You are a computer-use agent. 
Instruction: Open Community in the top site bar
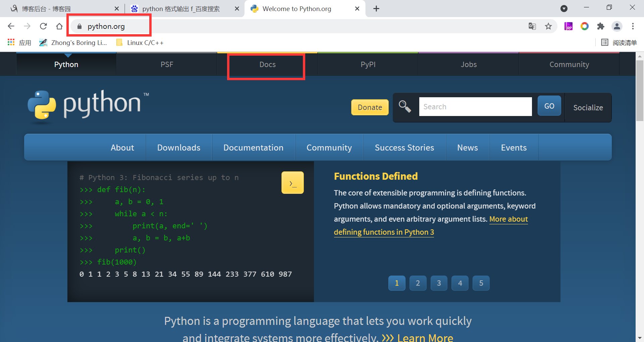(x=569, y=64)
